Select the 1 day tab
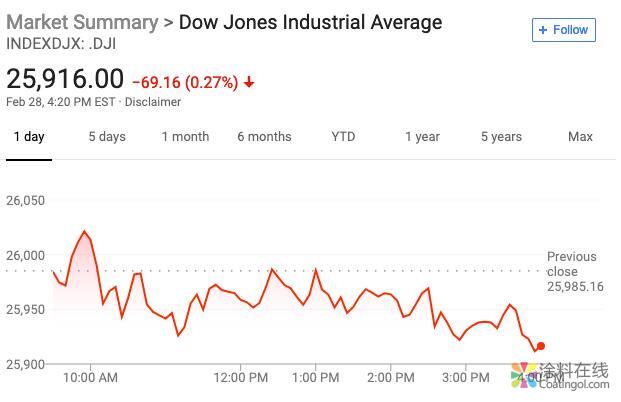621x402 pixels. (x=28, y=137)
